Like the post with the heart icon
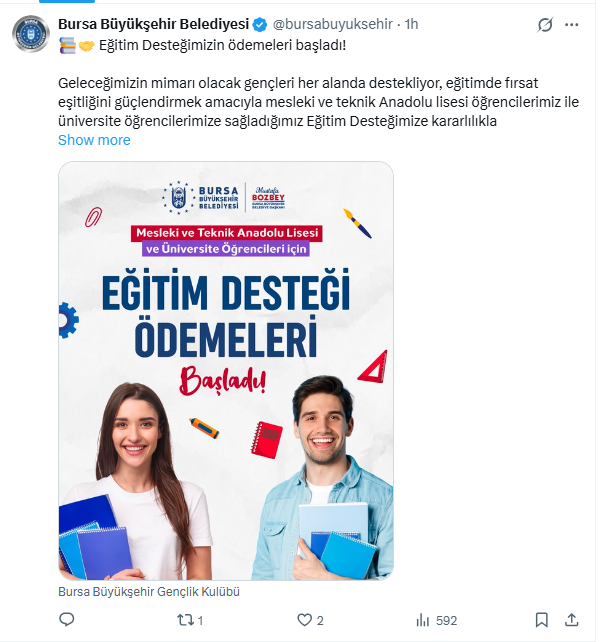 304,620
